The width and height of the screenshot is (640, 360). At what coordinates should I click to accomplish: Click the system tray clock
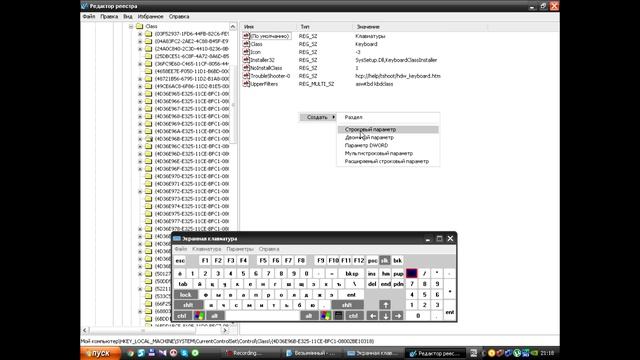tap(547, 353)
